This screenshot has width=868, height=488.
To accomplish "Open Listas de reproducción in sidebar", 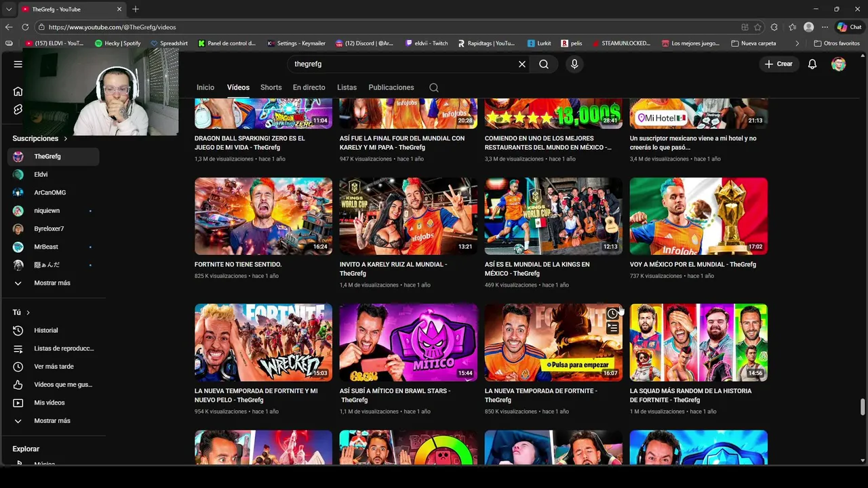I will [54, 348].
